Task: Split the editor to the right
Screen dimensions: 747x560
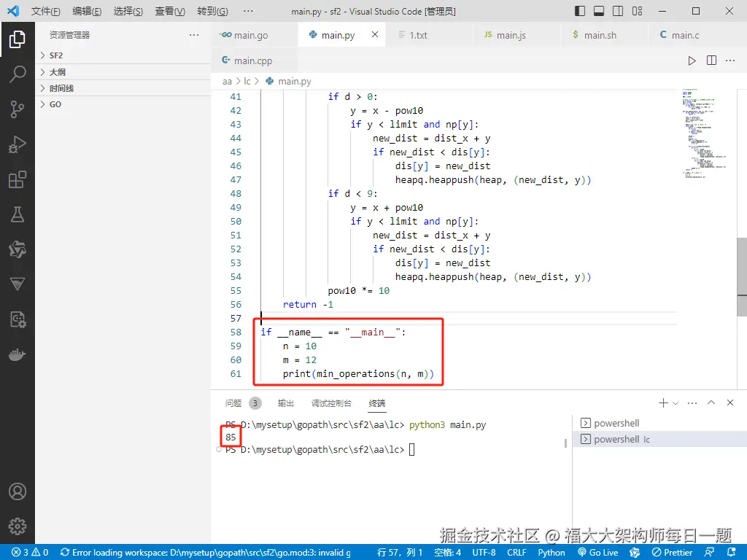Action: pyautogui.click(x=711, y=61)
